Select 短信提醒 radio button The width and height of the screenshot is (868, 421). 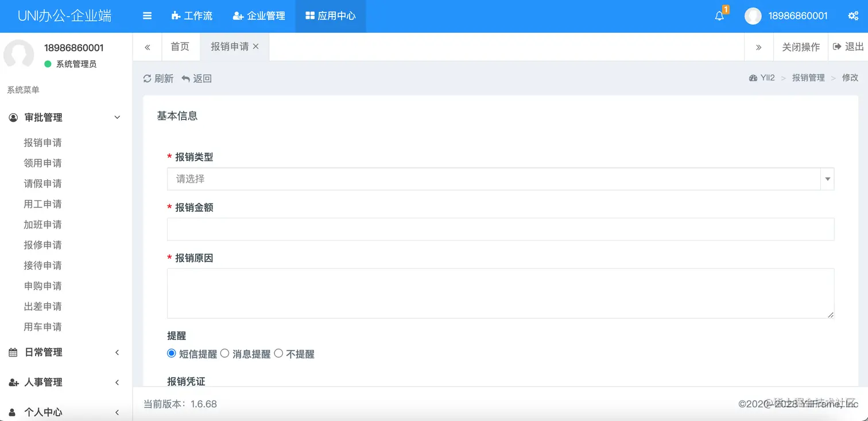[x=171, y=353]
